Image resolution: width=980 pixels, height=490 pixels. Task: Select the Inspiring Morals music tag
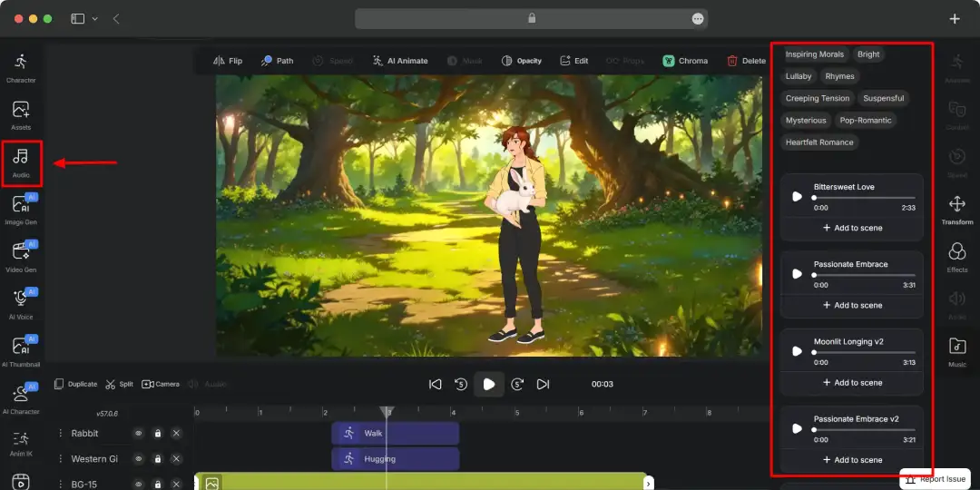[814, 54]
